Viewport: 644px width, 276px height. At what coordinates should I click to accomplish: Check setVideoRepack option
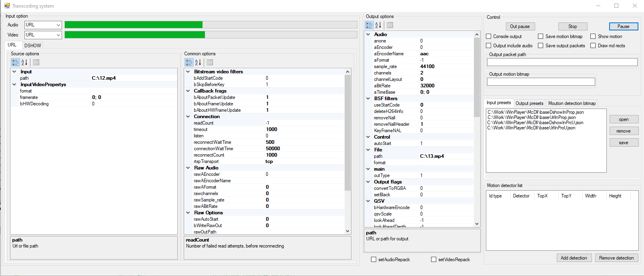(x=434, y=260)
